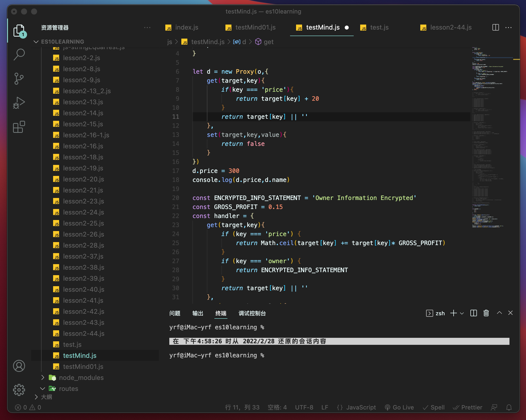Image resolution: width=526 pixels, height=420 pixels.
Task: Open the Extensions view
Action: coord(19,127)
